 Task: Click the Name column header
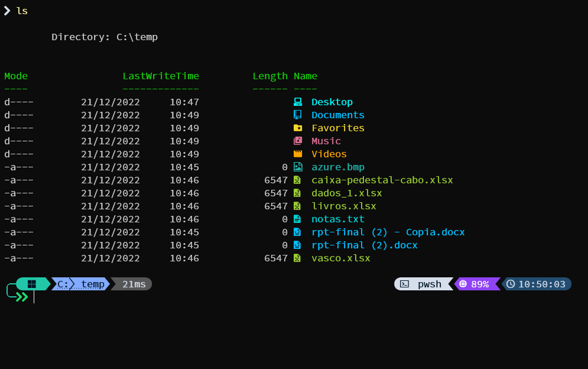tap(306, 76)
